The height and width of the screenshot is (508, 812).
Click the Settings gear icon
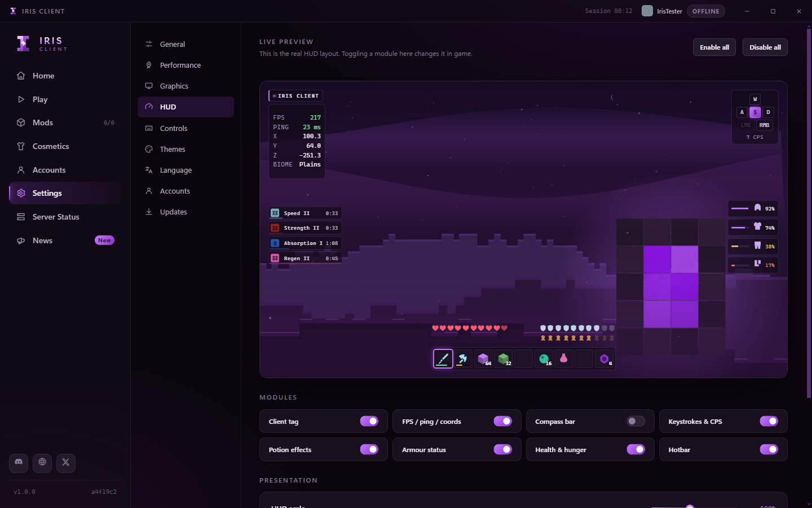point(21,193)
